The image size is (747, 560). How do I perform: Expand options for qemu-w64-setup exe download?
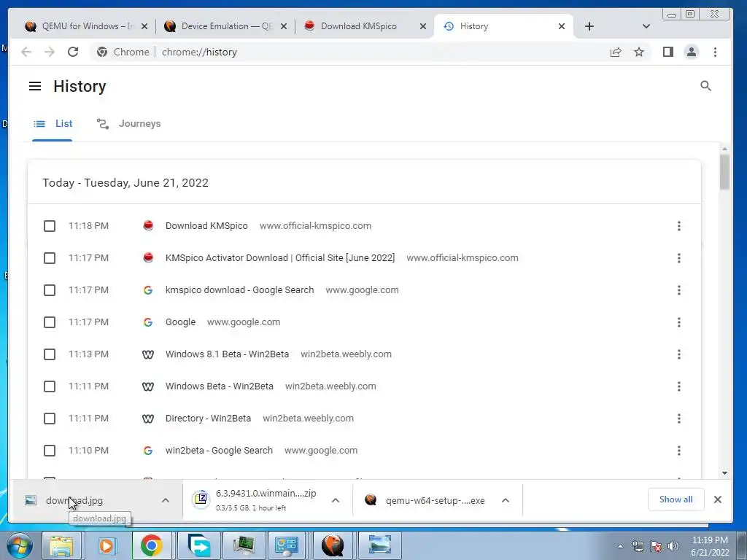tap(506, 500)
